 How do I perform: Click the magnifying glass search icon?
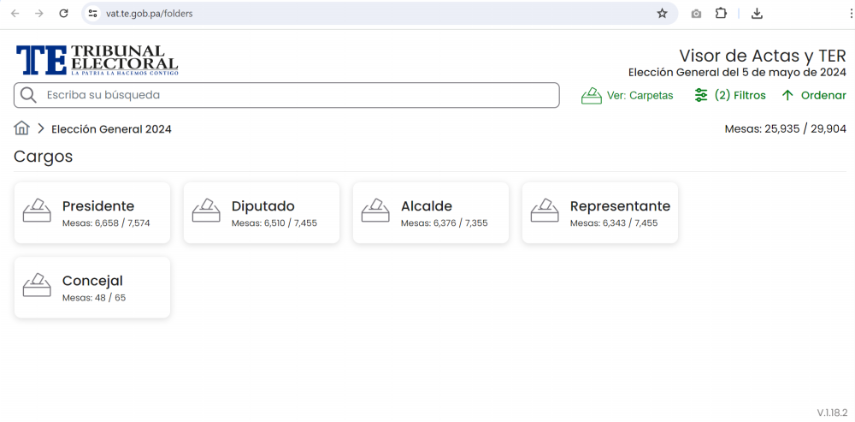pos(28,95)
